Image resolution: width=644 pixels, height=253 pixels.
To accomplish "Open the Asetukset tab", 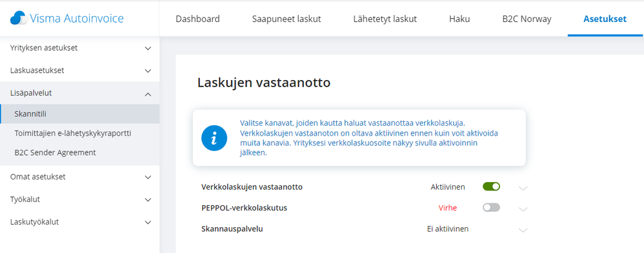I will (605, 19).
